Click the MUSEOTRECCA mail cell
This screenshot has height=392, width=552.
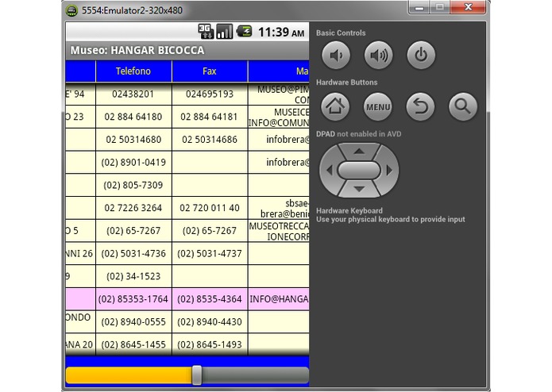[279, 231]
